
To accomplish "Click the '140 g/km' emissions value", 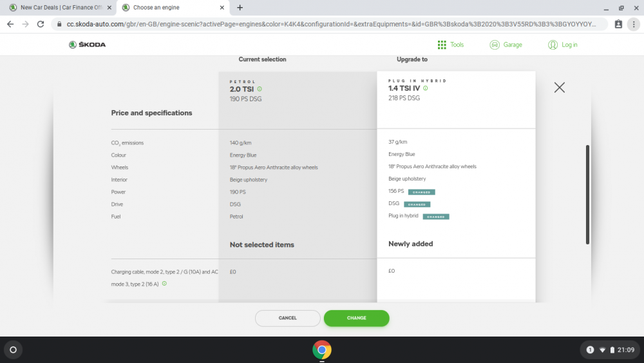I will [240, 142].
